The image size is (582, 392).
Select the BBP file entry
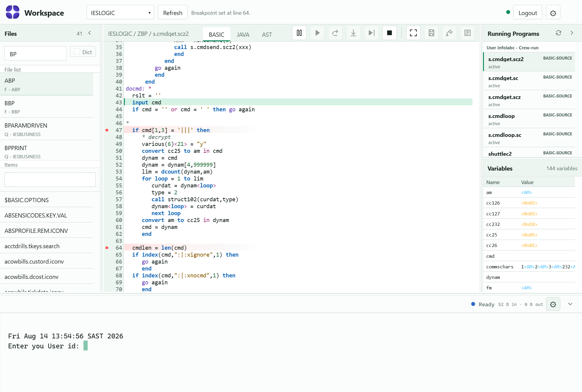(47, 107)
